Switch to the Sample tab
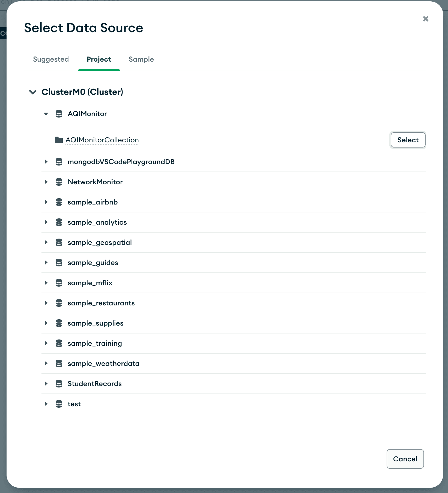The width and height of the screenshot is (448, 493). 141,59
